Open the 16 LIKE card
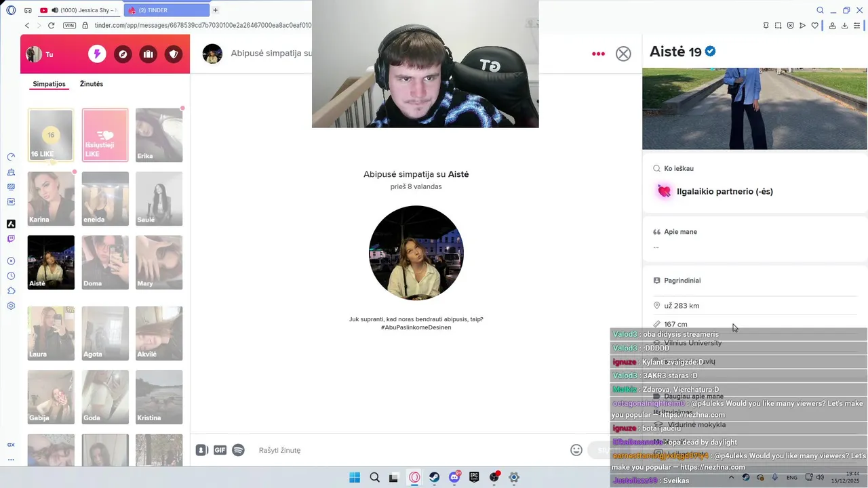The width and height of the screenshot is (868, 488). (x=51, y=135)
